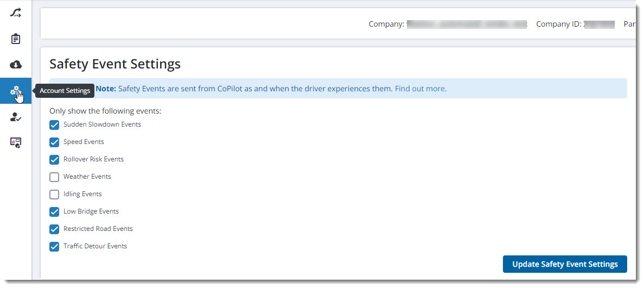Uncheck Sudden Slowdown Events checkbox
Viewport: 644px width, 288px height.
pos(54,125)
